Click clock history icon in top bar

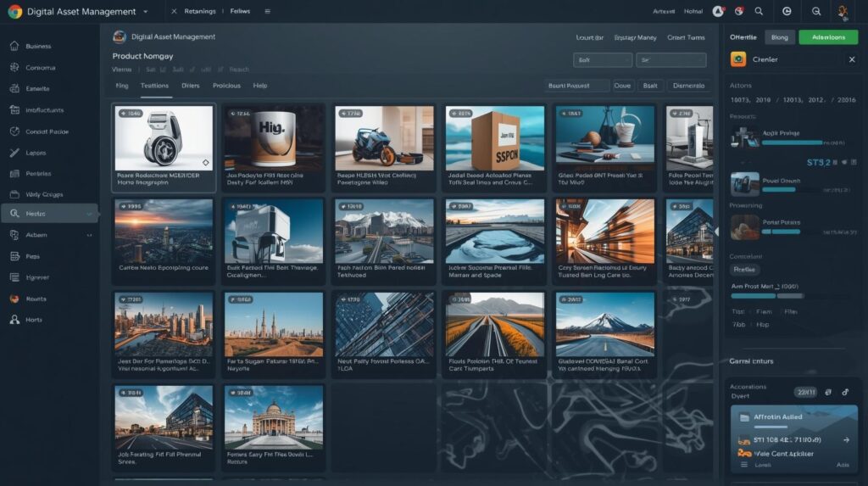pos(787,11)
